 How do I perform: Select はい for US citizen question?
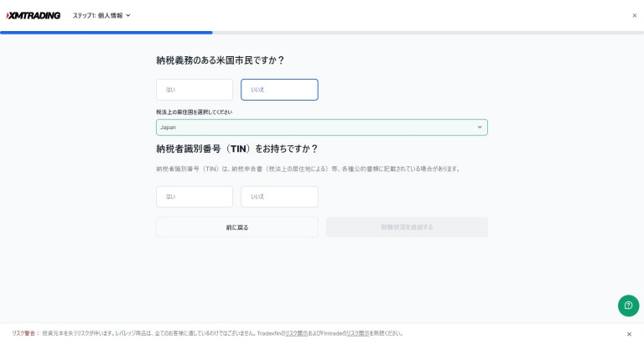pos(195,90)
